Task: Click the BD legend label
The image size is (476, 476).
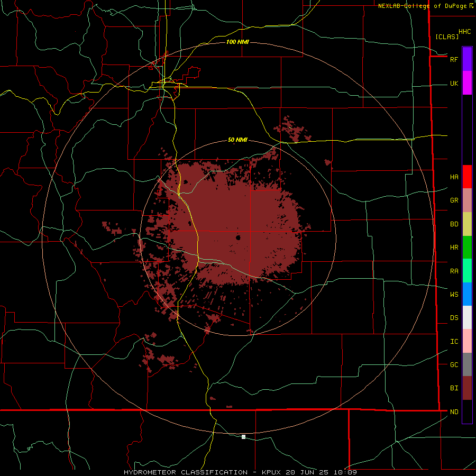Action: pos(454,224)
